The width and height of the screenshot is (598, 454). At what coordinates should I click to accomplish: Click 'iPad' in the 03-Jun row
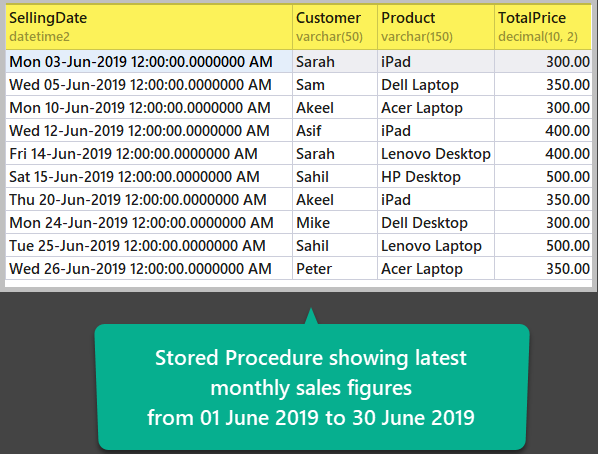tap(436, 61)
